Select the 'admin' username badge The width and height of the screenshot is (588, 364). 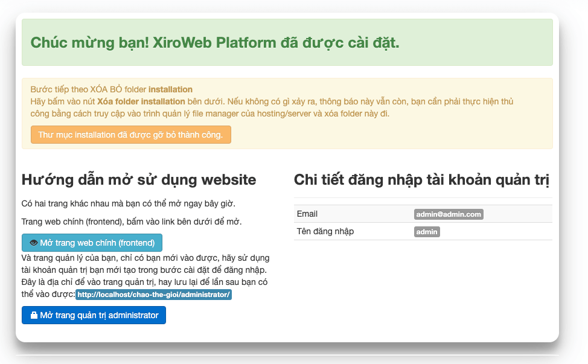tap(427, 232)
